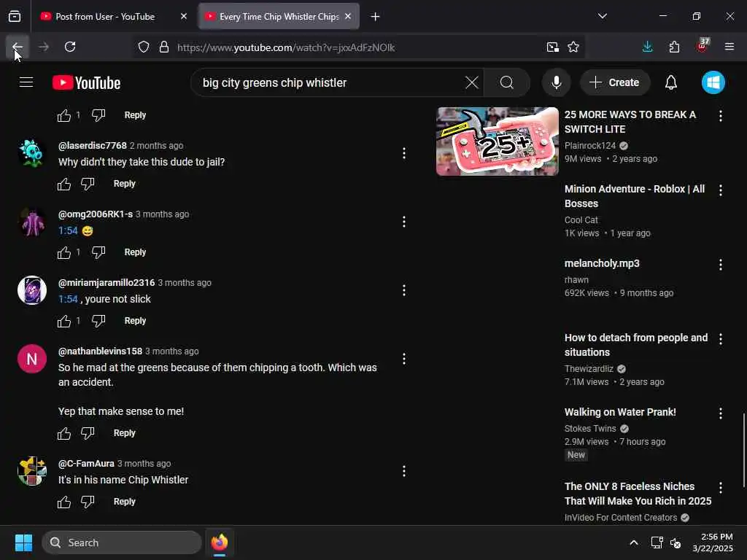Reload the page with the refresh icon
The width and height of the screenshot is (747, 560).
click(x=70, y=47)
